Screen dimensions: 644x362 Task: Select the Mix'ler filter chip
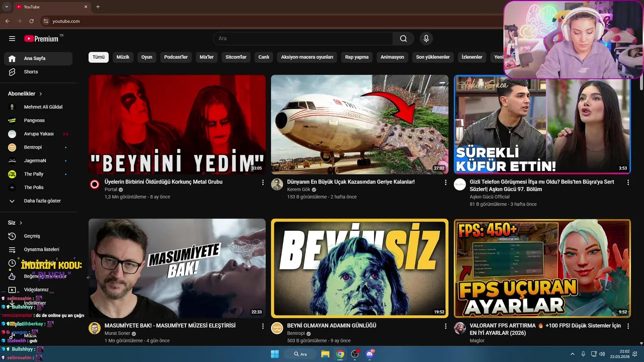point(207,57)
